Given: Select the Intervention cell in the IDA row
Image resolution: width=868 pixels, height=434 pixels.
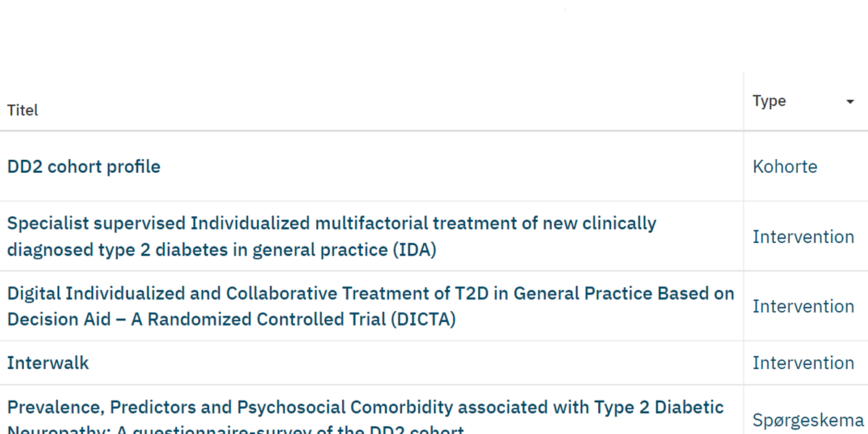Looking at the screenshot, I should [x=803, y=237].
